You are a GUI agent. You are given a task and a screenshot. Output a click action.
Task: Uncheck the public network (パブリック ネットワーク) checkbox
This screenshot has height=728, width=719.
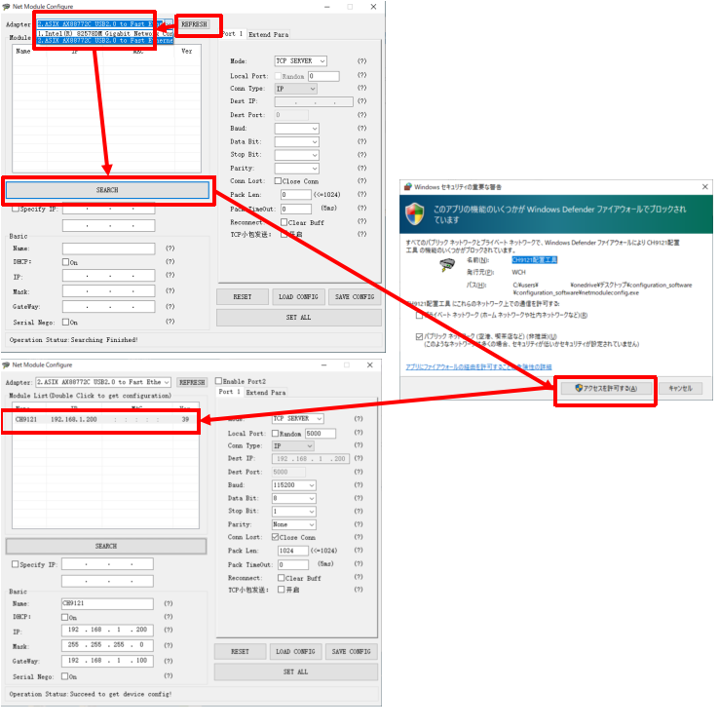419,335
